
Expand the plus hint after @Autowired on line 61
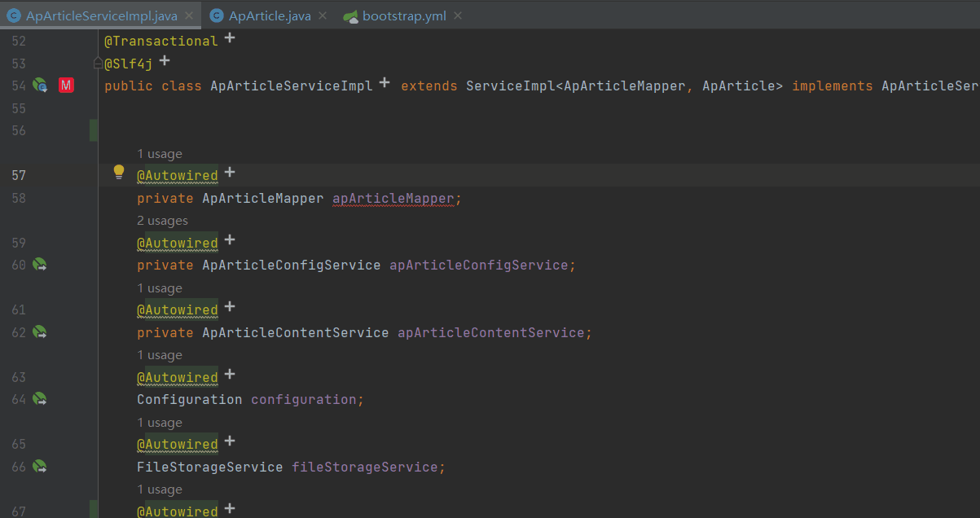point(230,306)
